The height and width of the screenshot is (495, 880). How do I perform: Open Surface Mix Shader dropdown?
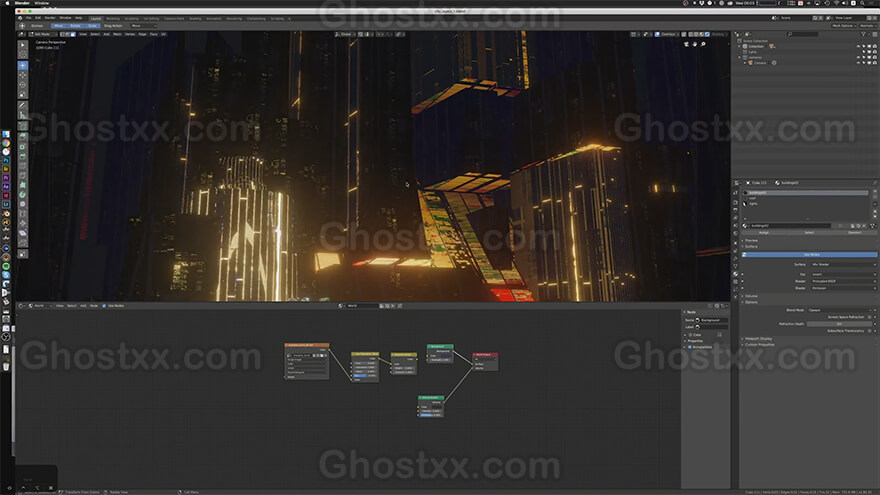[842, 264]
